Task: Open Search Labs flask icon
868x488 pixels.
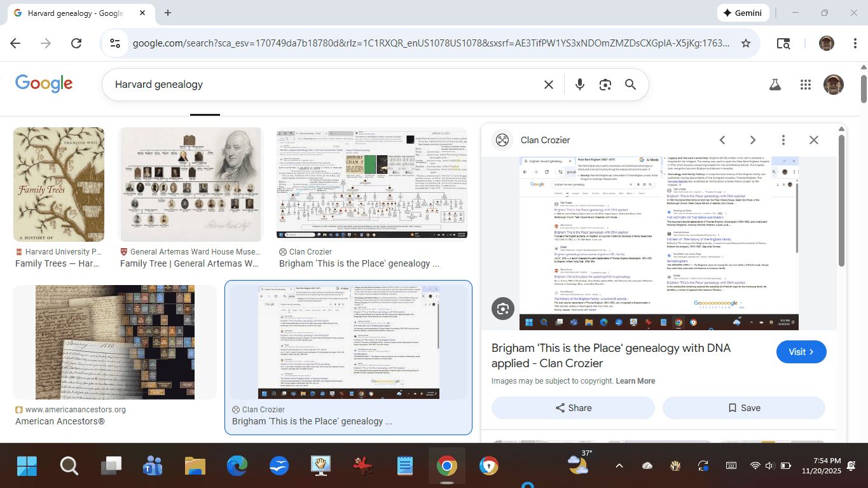Action: tap(775, 85)
